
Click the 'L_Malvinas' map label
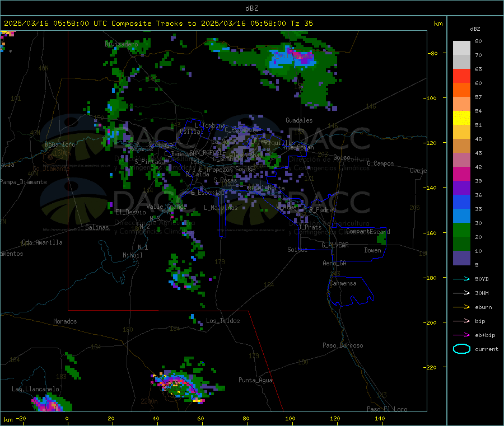(x=221, y=208)
